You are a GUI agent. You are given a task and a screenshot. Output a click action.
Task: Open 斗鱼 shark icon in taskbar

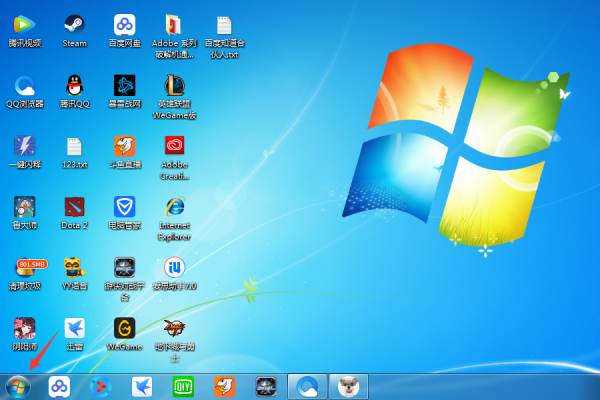click(x=225, y=387)
